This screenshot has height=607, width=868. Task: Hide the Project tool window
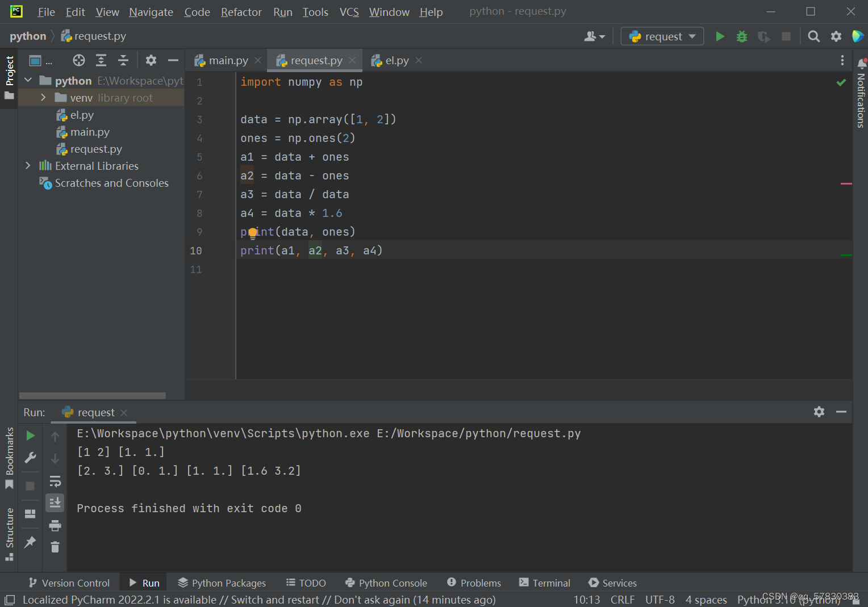(x=173, y=60)
